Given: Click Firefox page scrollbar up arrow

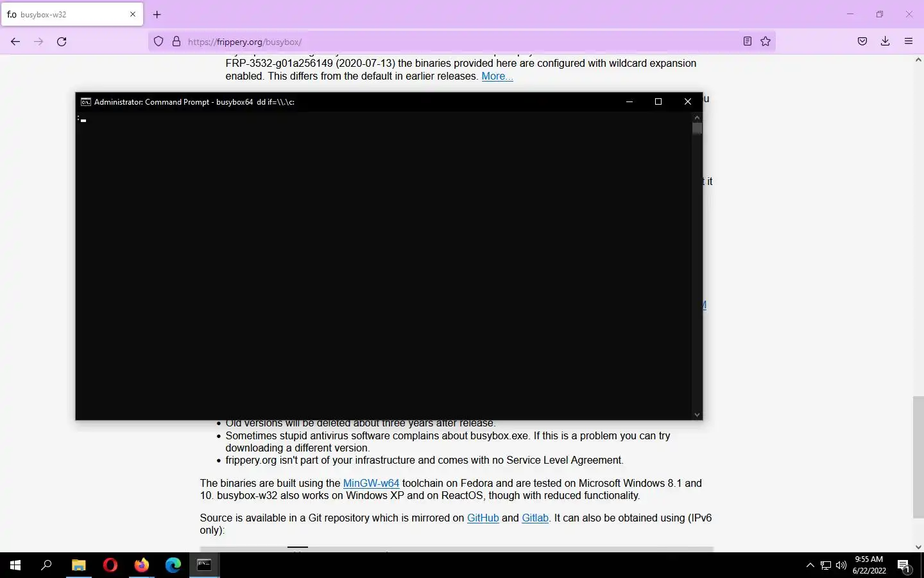Looking at the screenshot, I should point(918,60).
